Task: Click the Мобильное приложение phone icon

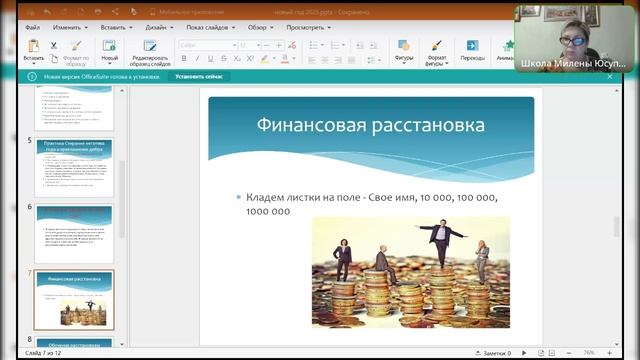Action: (x=152, y=12)
